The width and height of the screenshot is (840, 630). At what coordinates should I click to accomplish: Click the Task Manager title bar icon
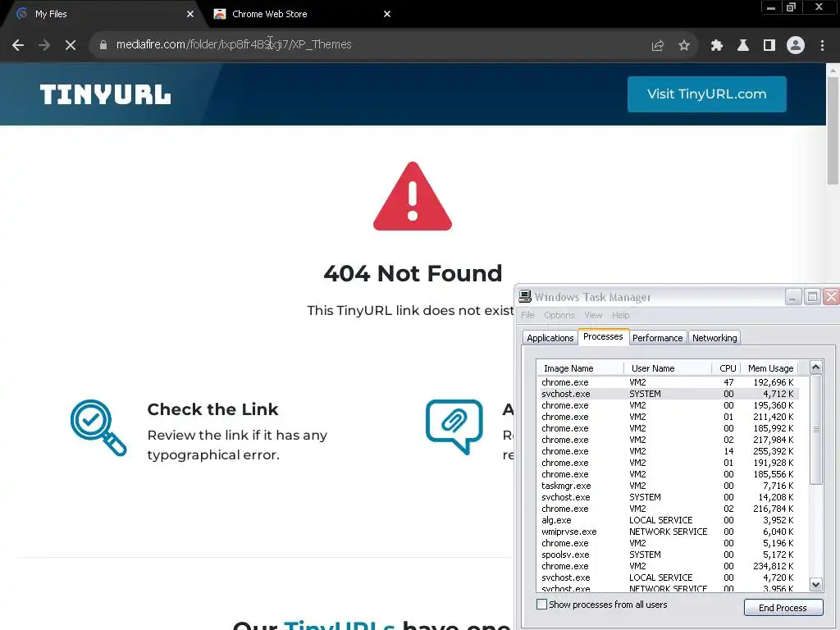point(525,296)
